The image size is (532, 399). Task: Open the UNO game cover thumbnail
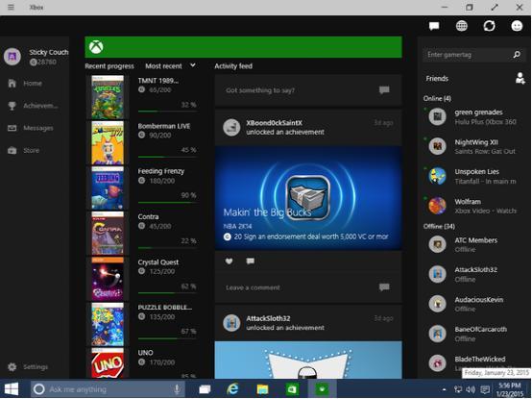click(x=108, y=363)
